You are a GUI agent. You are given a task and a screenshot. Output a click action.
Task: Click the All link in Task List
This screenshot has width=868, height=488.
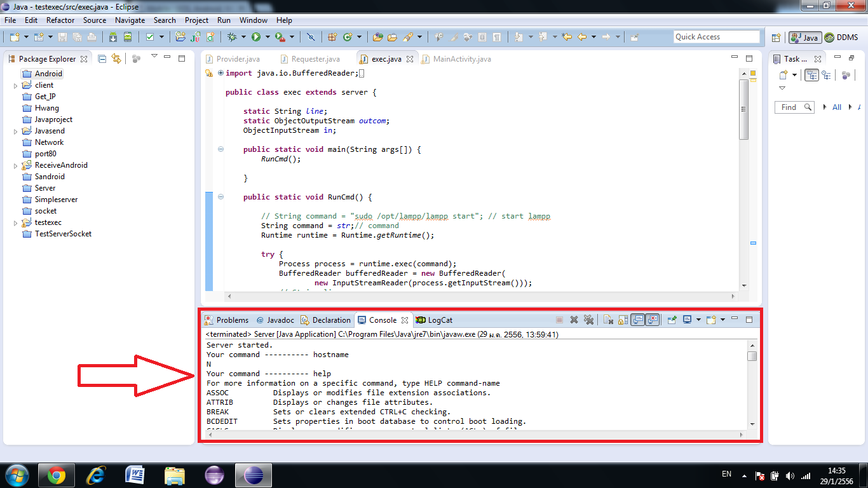(837, 107)
